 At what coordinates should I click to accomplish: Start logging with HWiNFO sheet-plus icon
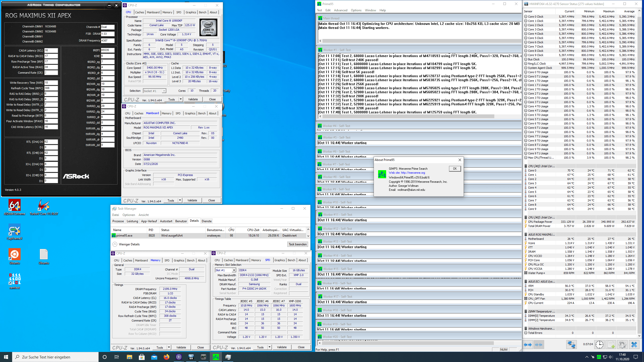coord(611,345)
